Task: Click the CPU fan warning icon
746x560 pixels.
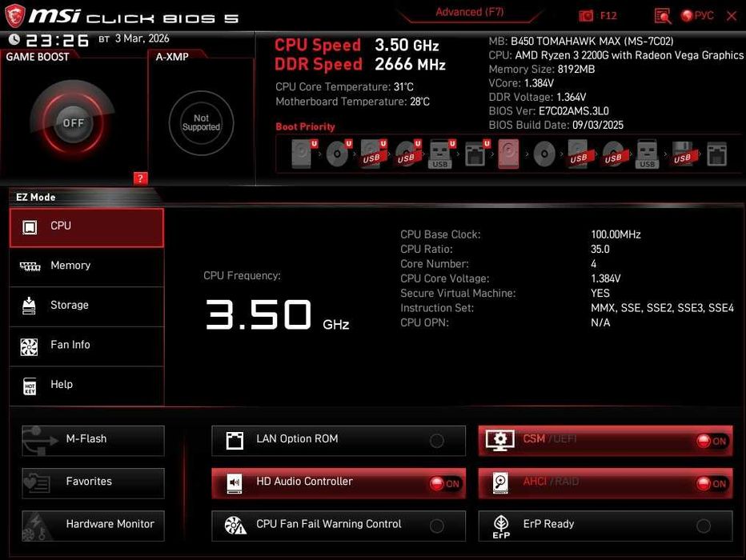Action: point(235,526)
